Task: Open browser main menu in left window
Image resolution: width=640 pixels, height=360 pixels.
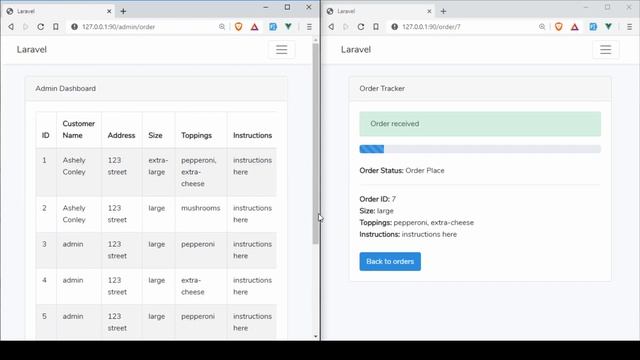Action: [309, 27]
